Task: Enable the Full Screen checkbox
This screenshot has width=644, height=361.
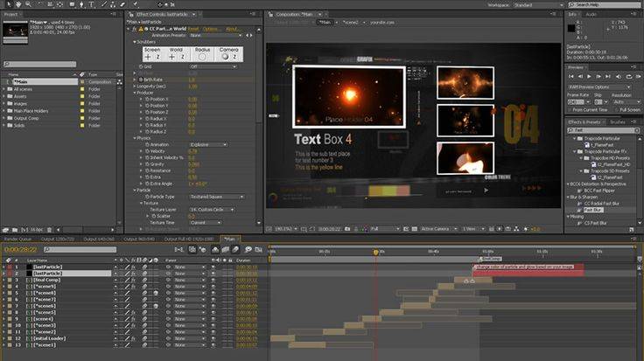Action: tap(616, 110)
